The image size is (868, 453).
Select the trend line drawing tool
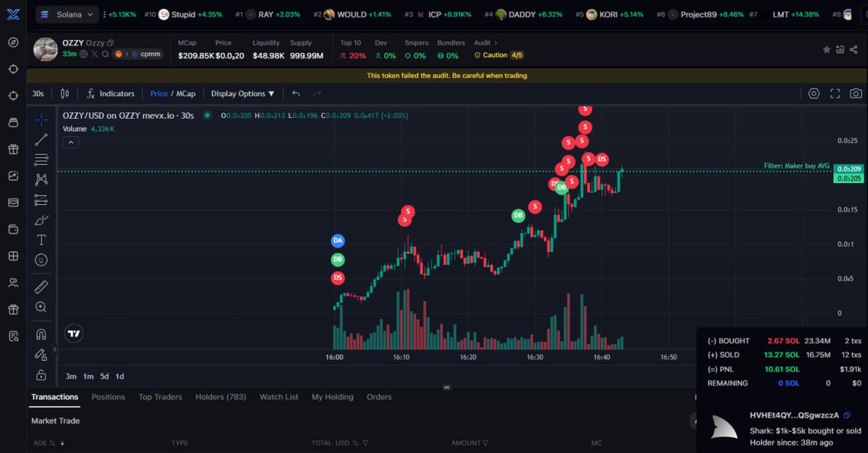click(x=41, y=140)
